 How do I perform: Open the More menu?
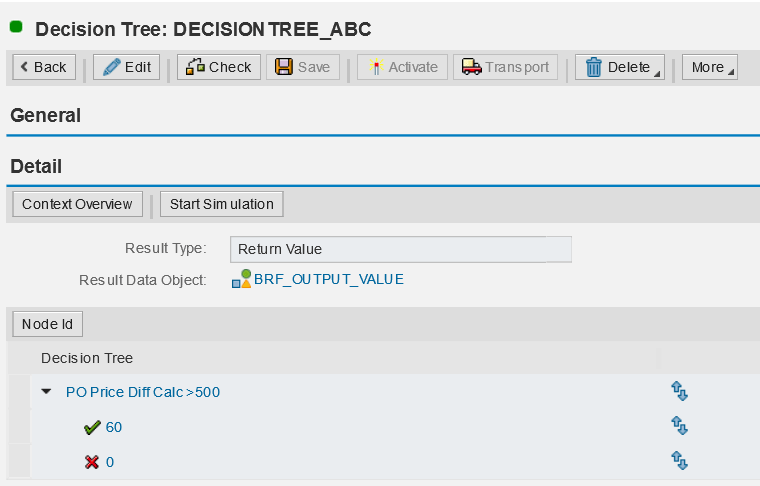[x=710, y=67]
